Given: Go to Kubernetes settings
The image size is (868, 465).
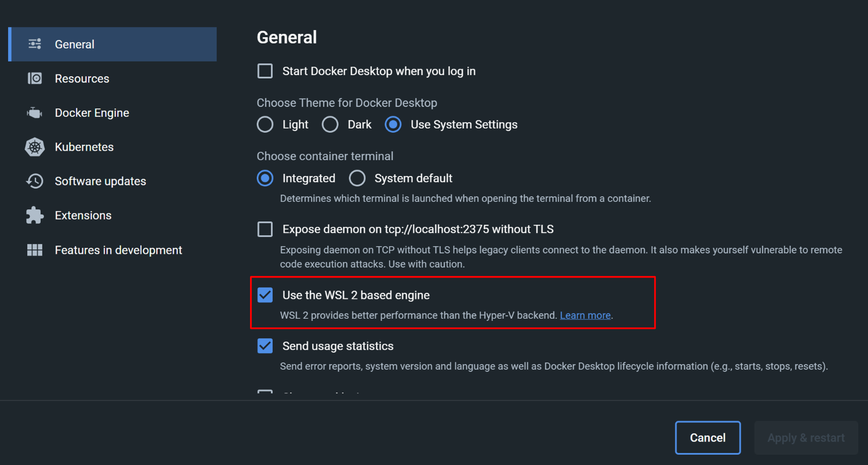Looking at the screenshot, I should [x=113, y=147].
